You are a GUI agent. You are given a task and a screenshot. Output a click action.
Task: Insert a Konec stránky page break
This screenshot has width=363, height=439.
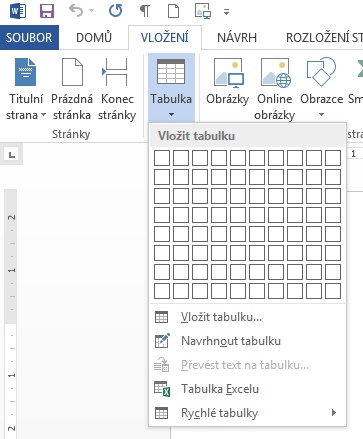point(117,89)
